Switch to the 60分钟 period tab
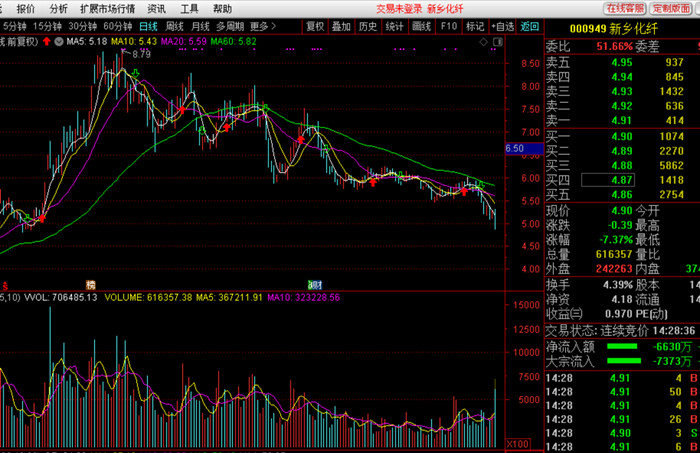The height and width of the screenshot is (453, 700). tap(118, 26)
